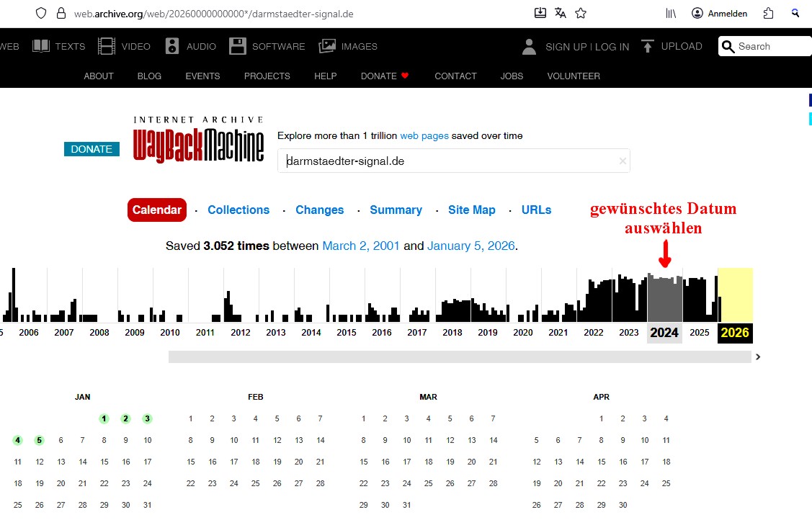The width and height of the screenshot is (812, 520).
Task: Click the user silhouette icon beside Sign Up
Action: click(x=530, y=47)
